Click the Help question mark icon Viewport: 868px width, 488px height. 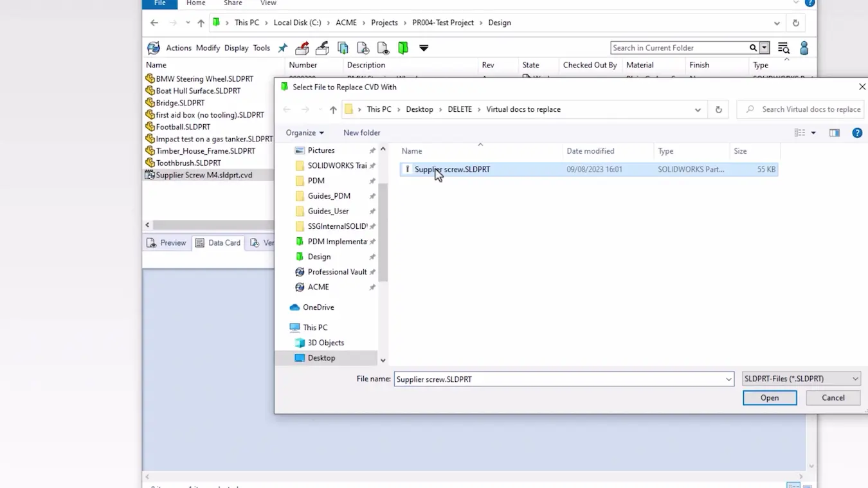click(856, 132)
